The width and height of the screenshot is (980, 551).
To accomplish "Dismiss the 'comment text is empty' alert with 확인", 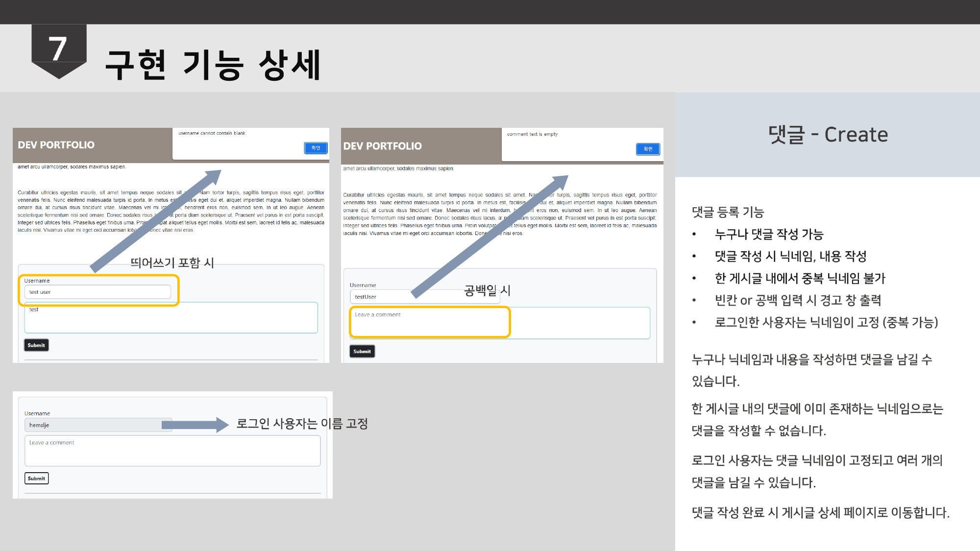I will (647, 148).
